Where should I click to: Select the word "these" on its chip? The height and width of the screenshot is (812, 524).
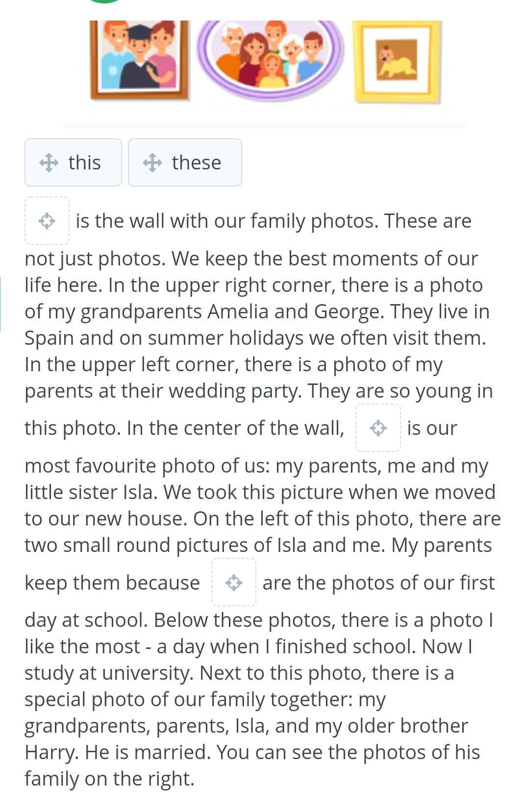coord(197,163)
